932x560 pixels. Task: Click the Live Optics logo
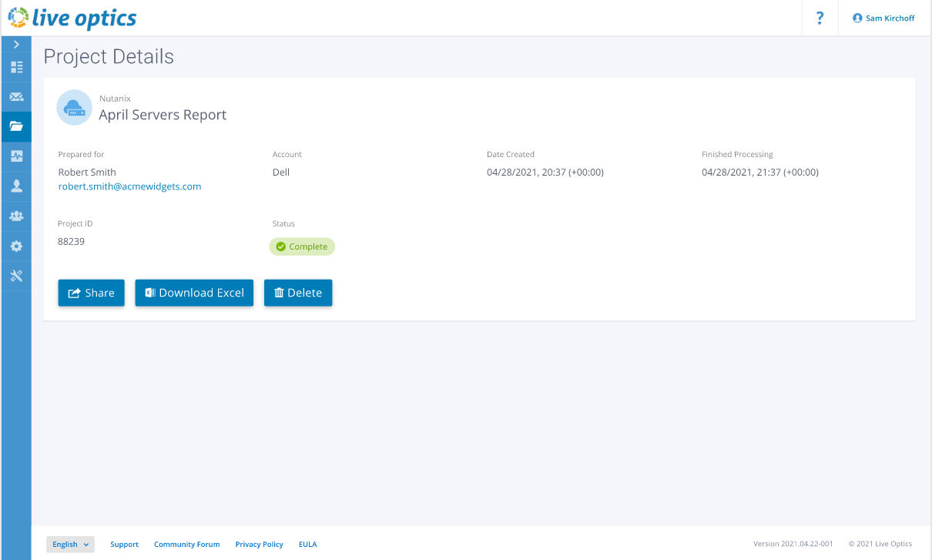[72, 18]
